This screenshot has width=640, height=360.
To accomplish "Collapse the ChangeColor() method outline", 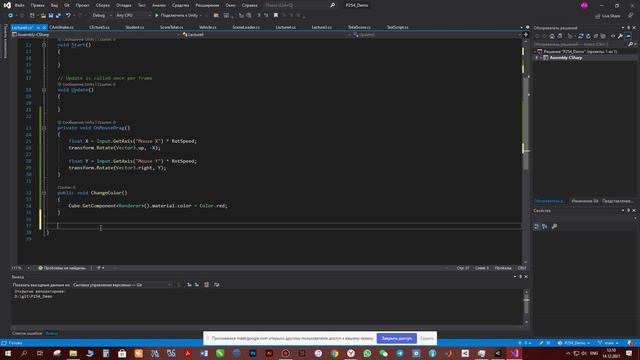I will 44,193.
